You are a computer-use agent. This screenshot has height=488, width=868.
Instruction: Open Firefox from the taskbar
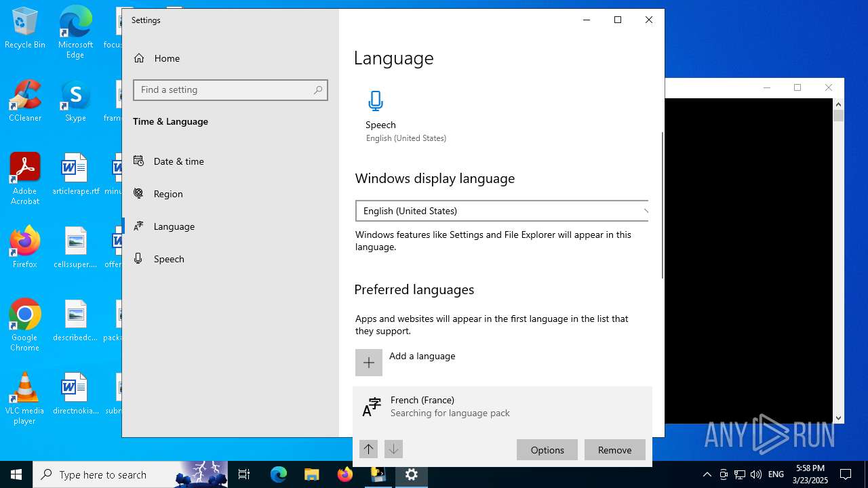point(345,474)
